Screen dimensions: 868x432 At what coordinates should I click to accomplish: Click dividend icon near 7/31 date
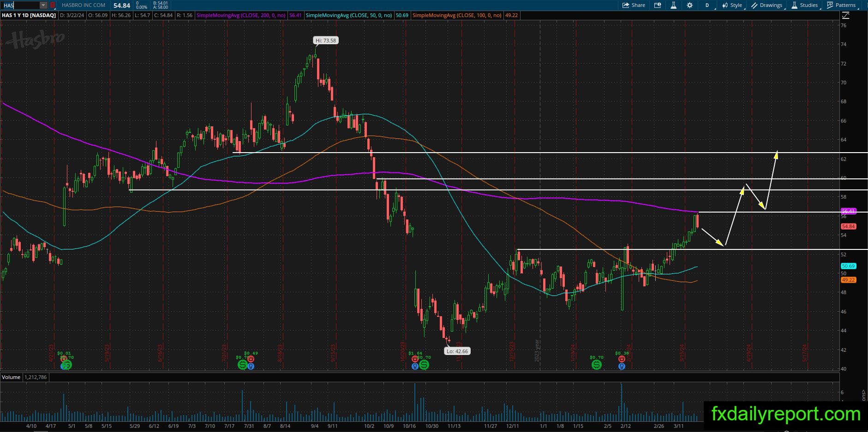[x=242, y=365]
